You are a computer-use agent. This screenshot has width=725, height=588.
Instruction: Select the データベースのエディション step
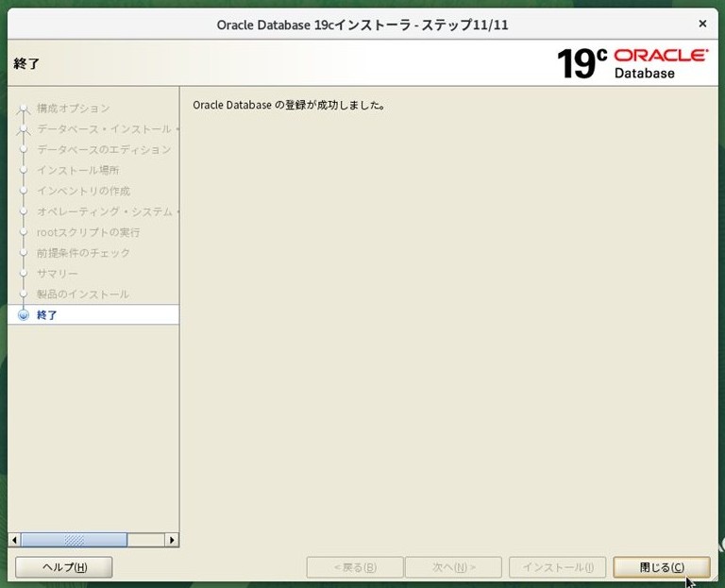[x=104, y=149]
